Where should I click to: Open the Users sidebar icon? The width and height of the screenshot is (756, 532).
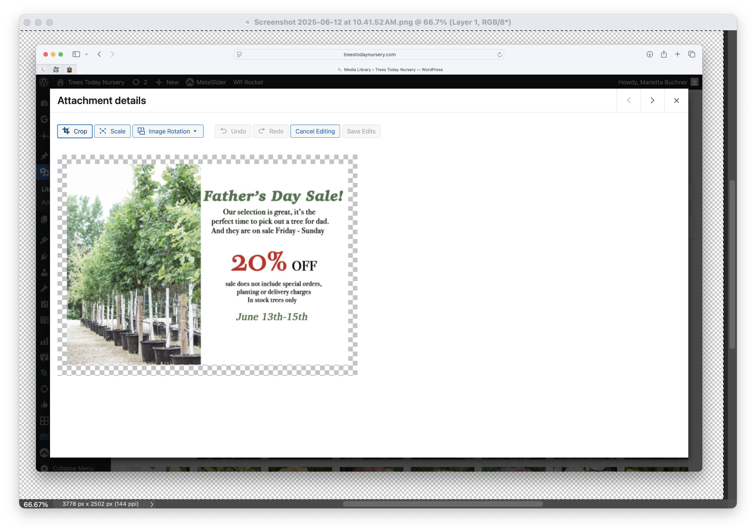pyautogui.click(x=44, y=272)
